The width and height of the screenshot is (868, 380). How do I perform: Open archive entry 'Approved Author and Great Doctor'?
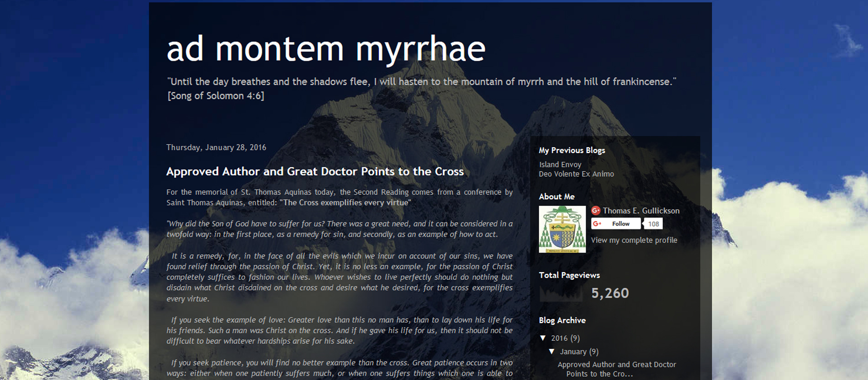click(617, 369)
